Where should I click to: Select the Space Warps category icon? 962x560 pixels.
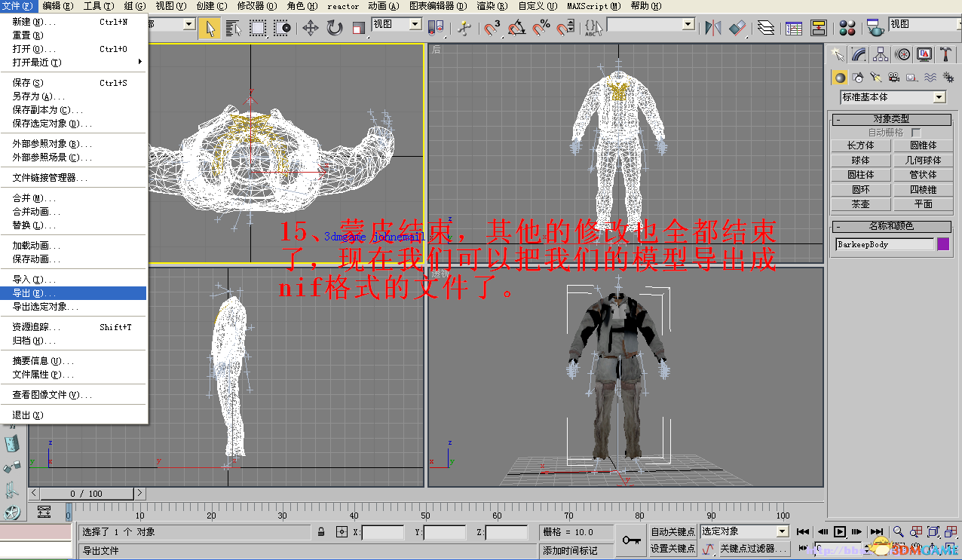coord(930,77)
